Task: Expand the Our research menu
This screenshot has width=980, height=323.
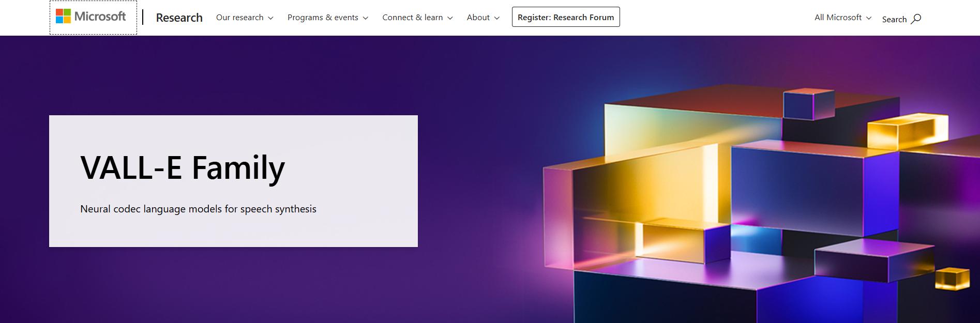Action: point(245,18)
